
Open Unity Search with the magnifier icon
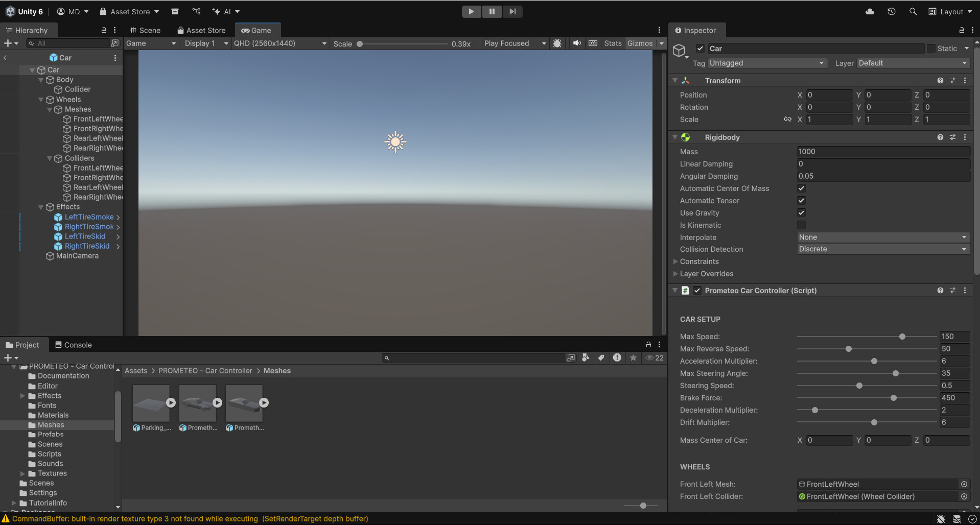913,11
